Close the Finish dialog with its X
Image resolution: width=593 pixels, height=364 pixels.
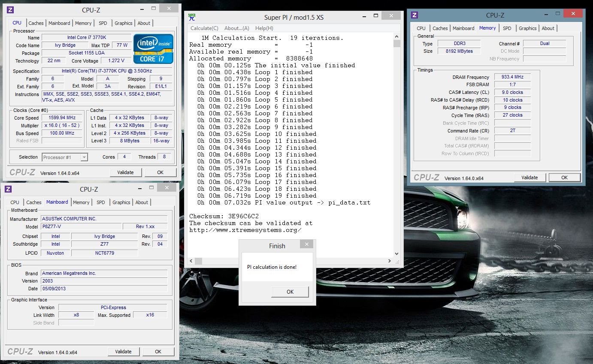pos(306,244)
